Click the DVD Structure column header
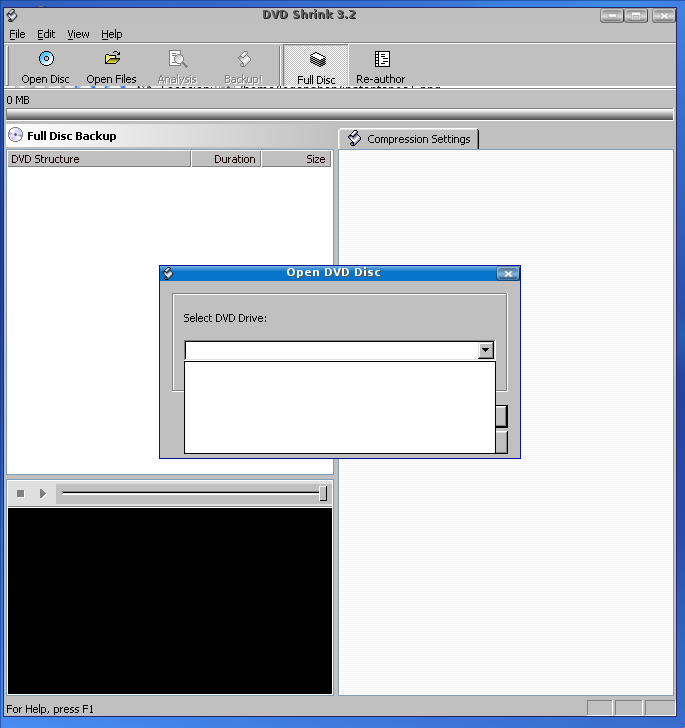Image resolution: width=685 pixels, height=728 pixels. [98, 159]
